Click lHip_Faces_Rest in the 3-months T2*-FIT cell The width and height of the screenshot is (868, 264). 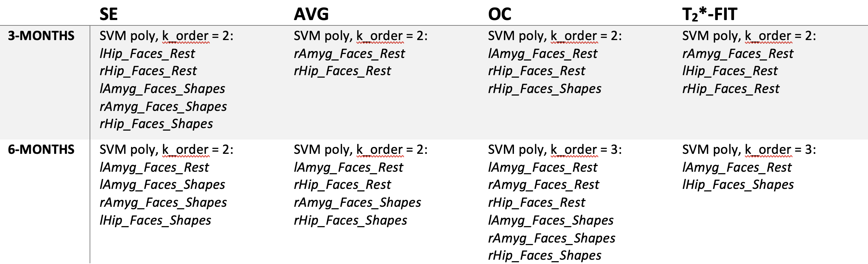730,71
